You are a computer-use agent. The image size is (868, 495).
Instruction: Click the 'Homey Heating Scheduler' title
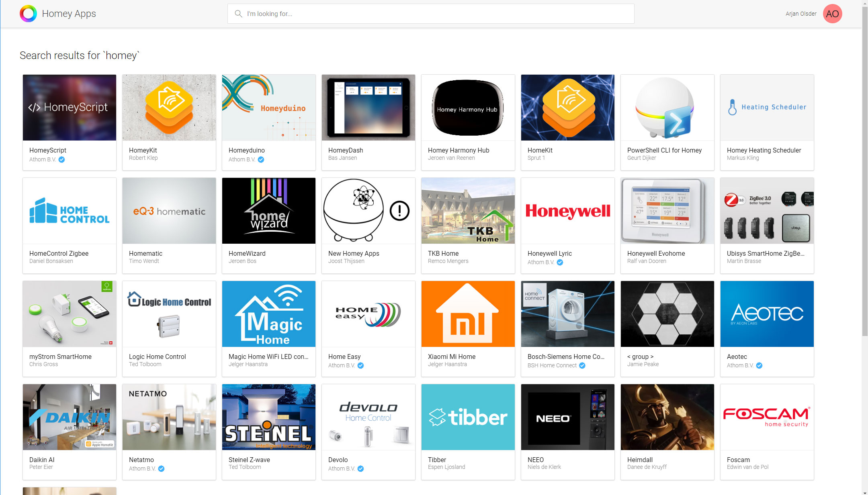pos(764,150)
